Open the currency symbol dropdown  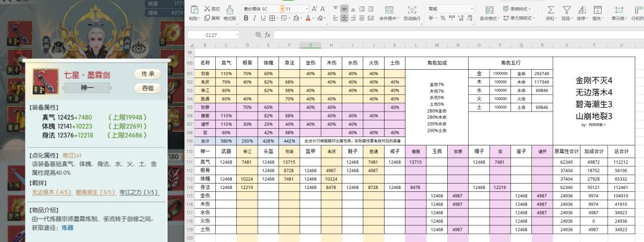pyautogui.click(x=436, y=18)
